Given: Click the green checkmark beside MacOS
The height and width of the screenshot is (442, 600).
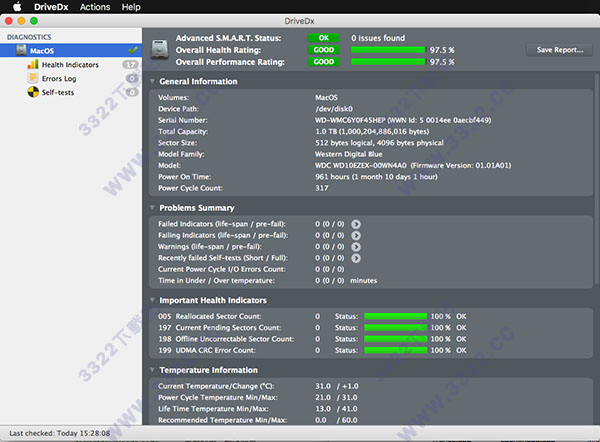Looking at the screenshot, I should tap(133, 50).
